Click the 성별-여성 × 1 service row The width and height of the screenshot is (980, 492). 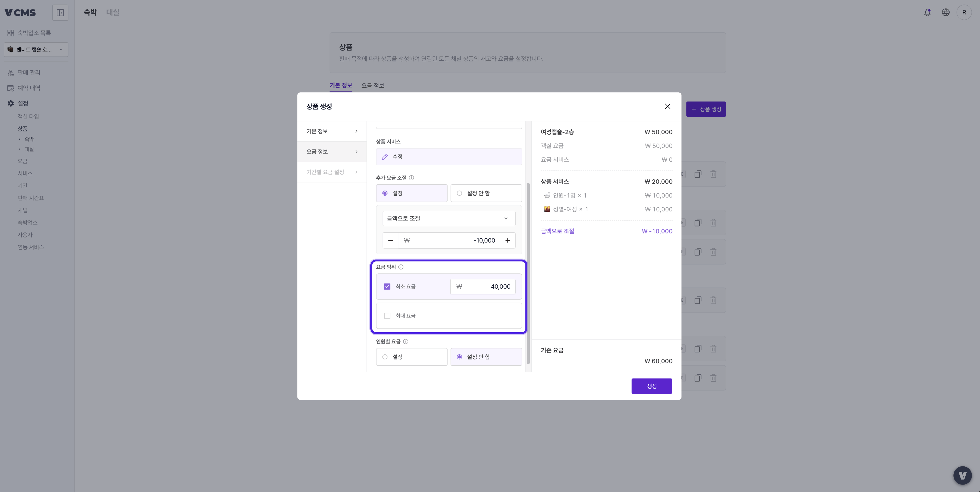point(607,209)
